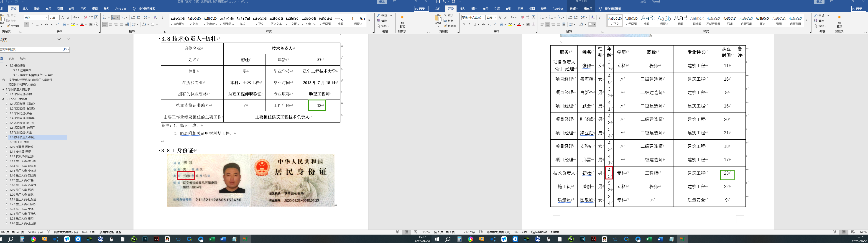Toggle Italic in the right Word window

click(469, 24)
